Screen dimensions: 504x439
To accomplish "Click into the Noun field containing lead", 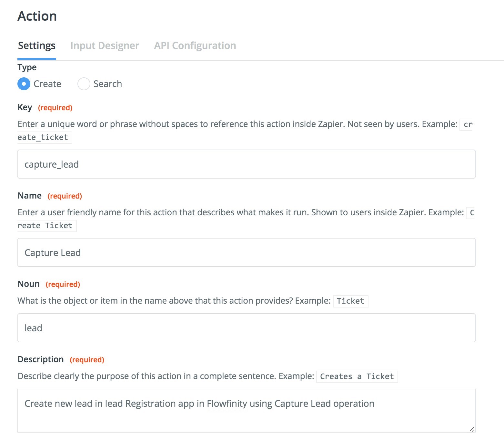I will tap(246, 328).
